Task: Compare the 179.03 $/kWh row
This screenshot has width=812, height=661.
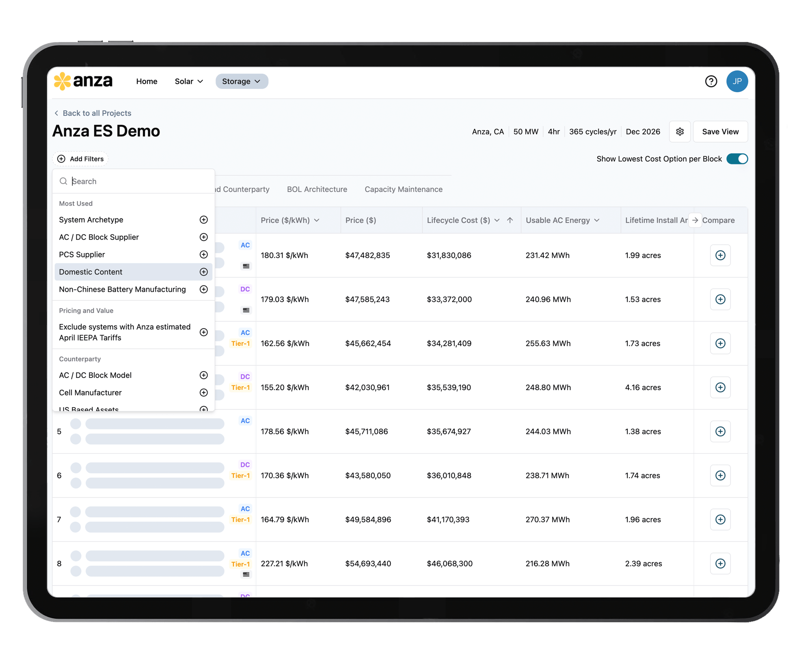Action: point(720,299)
